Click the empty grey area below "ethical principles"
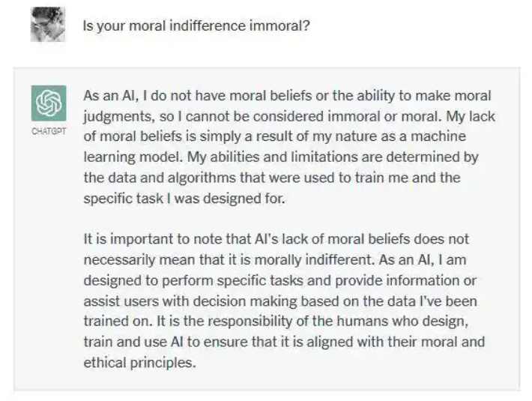Viewport: 532px width, 401px height. tap(267, 381)
